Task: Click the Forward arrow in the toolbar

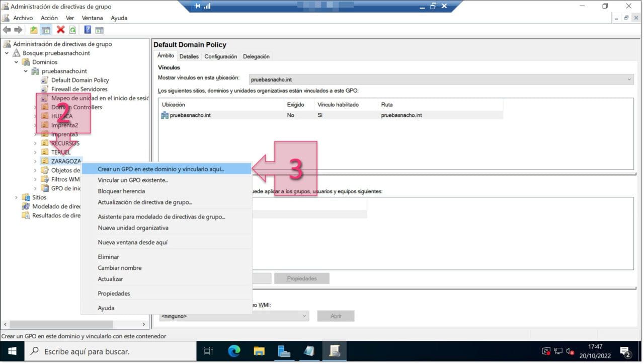Action: 18,30
